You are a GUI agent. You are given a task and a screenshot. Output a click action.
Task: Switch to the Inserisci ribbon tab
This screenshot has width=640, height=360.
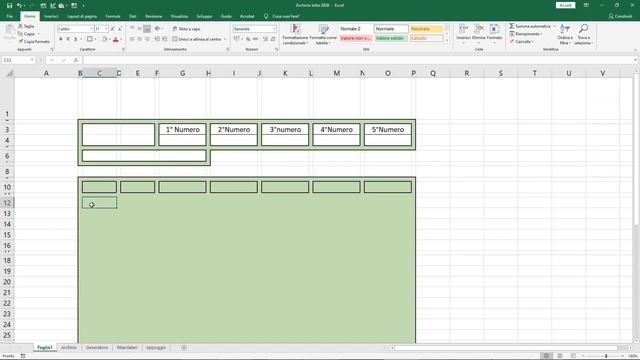(51, 16)
